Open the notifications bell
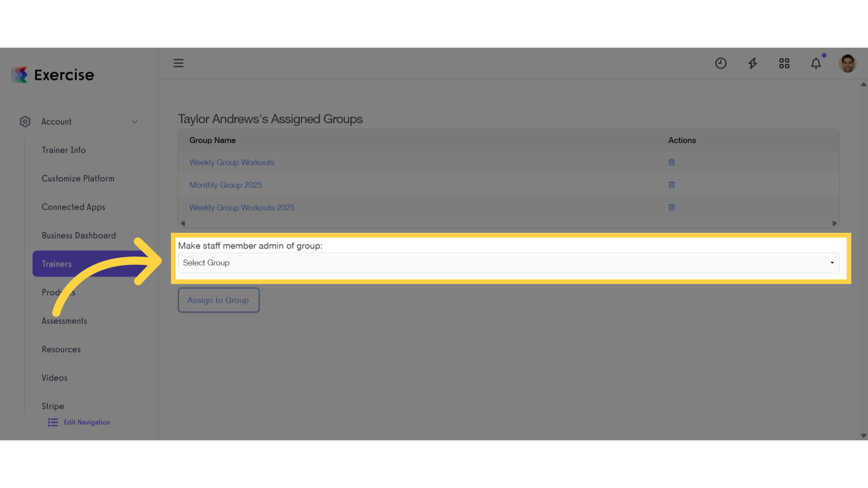Screen dimensions: 868x488 coord(816,63)
